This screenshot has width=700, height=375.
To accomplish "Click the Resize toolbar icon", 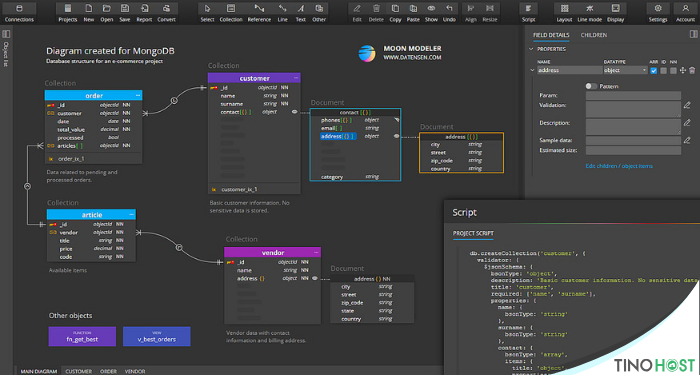I will click(x=490, y=8).
